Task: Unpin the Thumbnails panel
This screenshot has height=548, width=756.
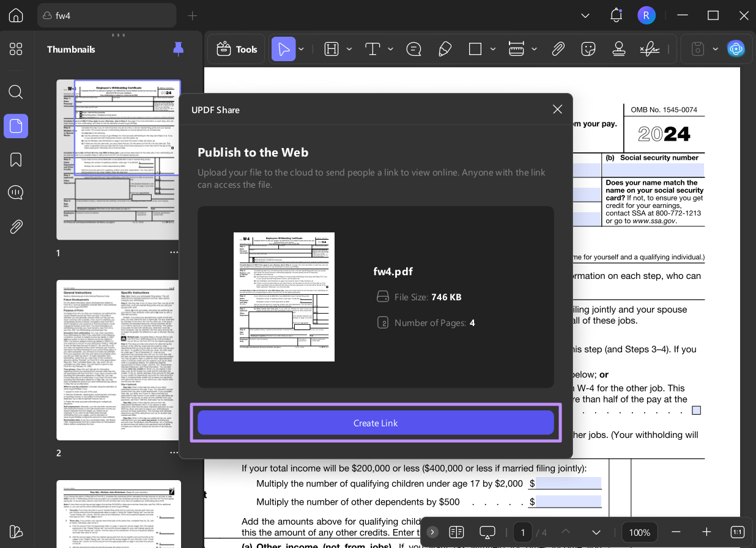Action: [x=178, y=49]
